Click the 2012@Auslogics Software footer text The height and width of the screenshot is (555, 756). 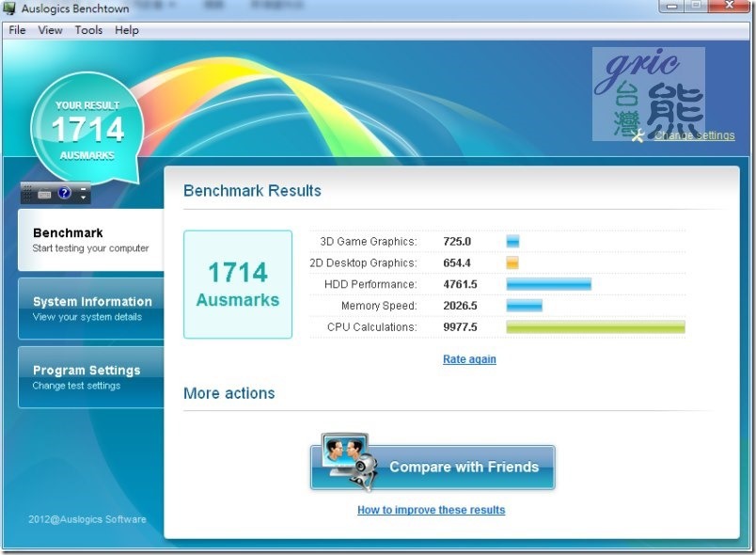coord(87,519)
